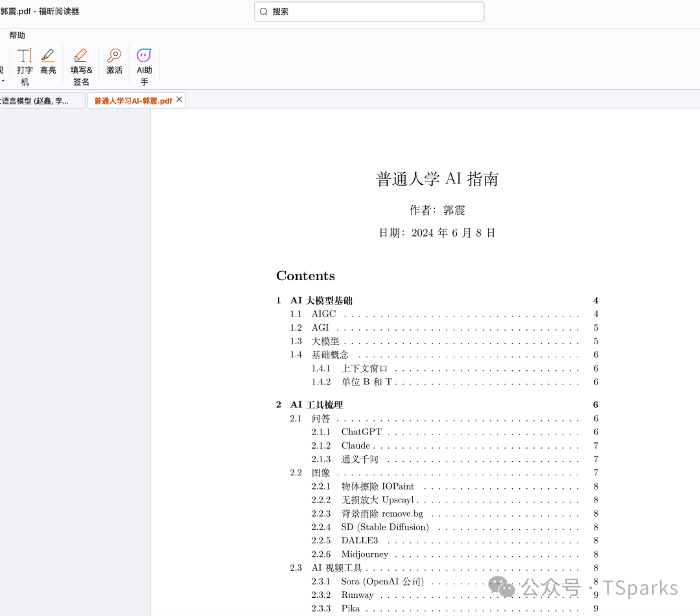
Task: Go to contents entry 2.2.6 Midjourney
Action: coord(455,554)
